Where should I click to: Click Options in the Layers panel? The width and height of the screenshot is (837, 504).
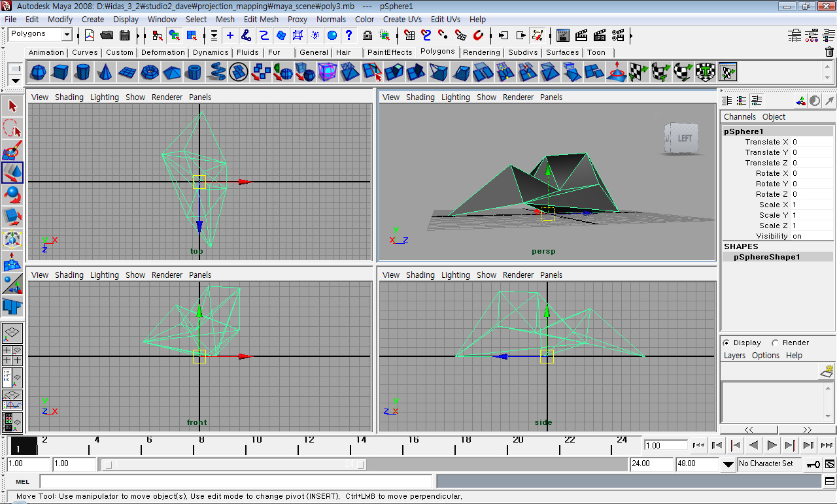(765, 355)
